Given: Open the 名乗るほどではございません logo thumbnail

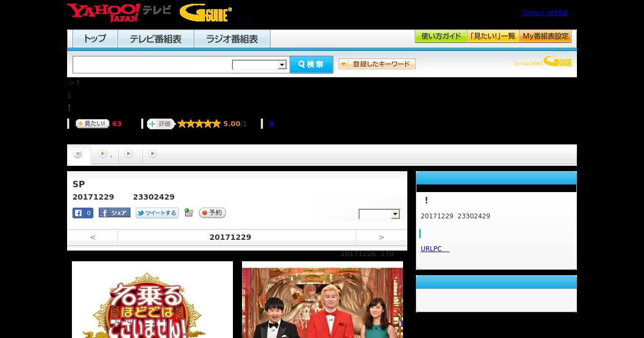Looking at the screenshot, I should click(152, 299).
